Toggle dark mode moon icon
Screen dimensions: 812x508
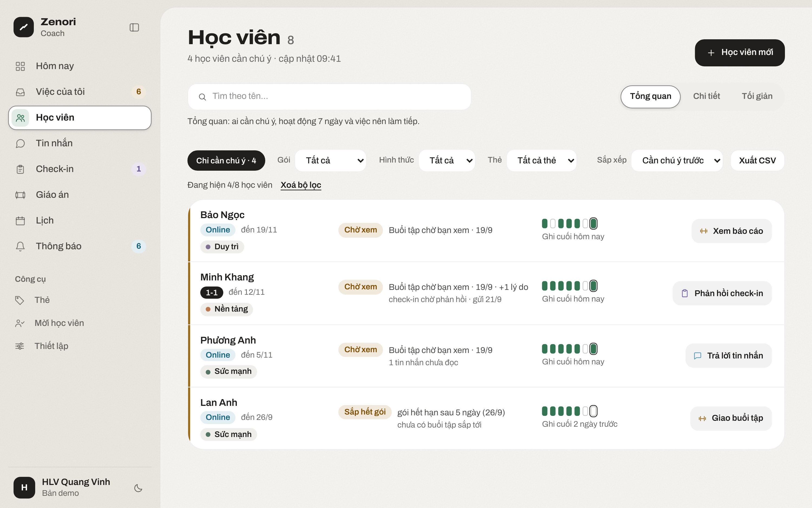[x=138, y=488]
